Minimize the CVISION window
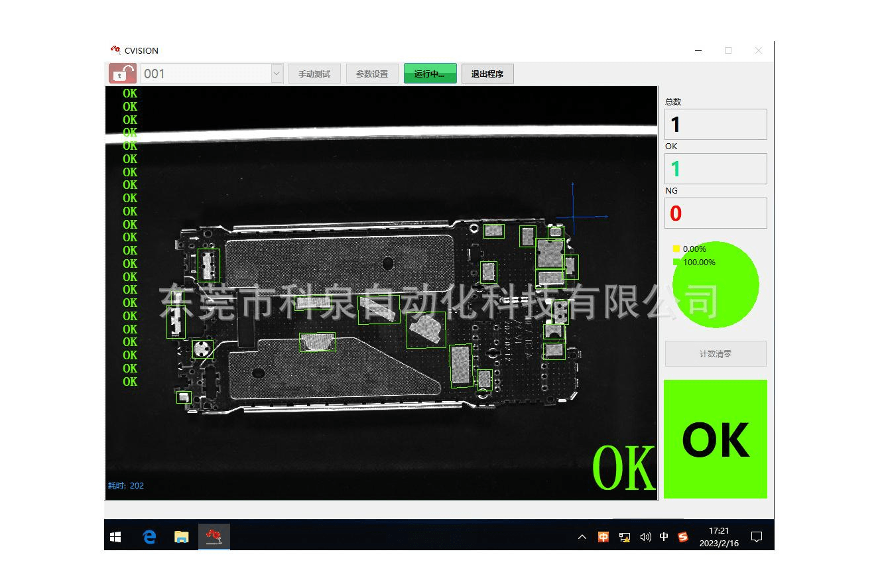Viewport: 882px width, 588px height. click(698, 50)
